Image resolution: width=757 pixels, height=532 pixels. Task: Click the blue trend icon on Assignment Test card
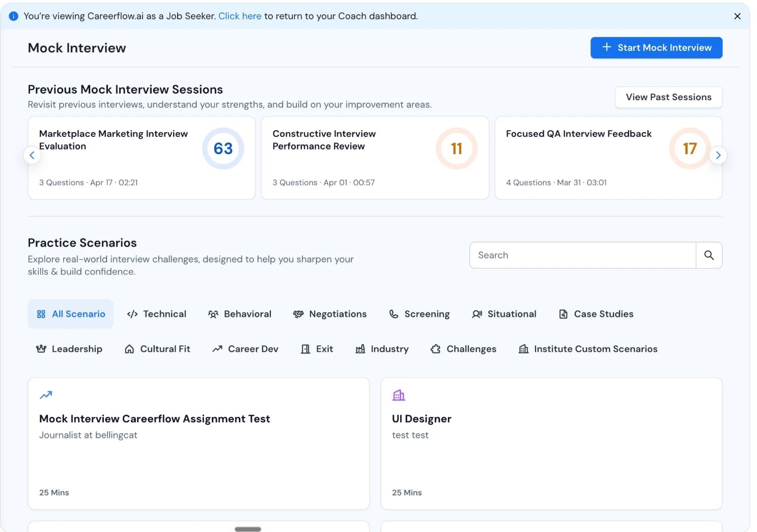46,395
